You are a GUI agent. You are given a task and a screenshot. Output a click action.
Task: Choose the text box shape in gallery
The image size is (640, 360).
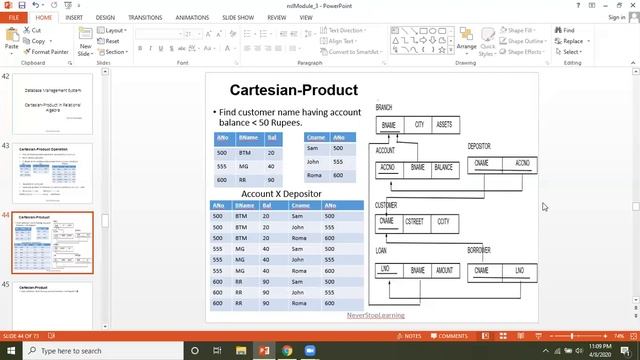tap(395, 31)
